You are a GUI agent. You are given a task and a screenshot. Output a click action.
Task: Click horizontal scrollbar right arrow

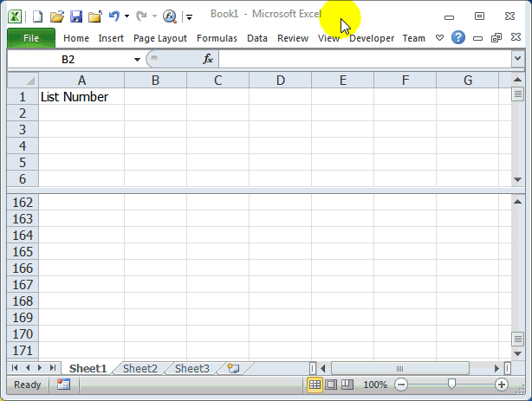[496, 368]
